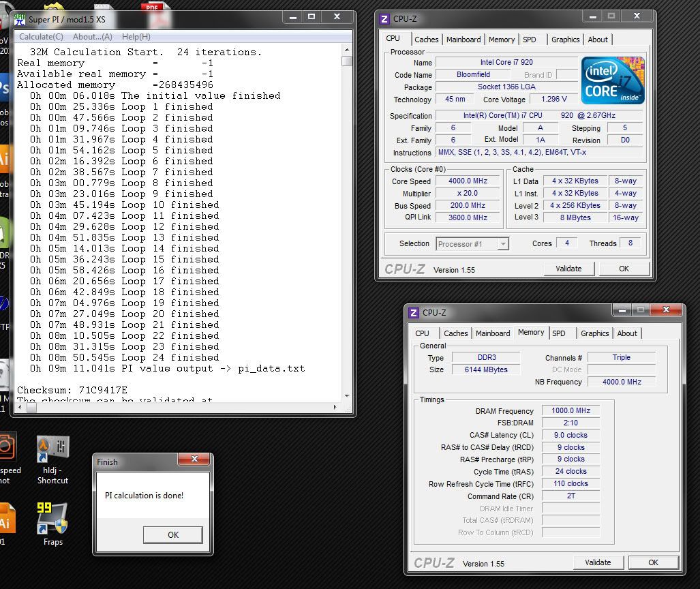Click the CAS# Latency value '9.0 clocks'
Viewport: 700px width, 589px height.
570,435
